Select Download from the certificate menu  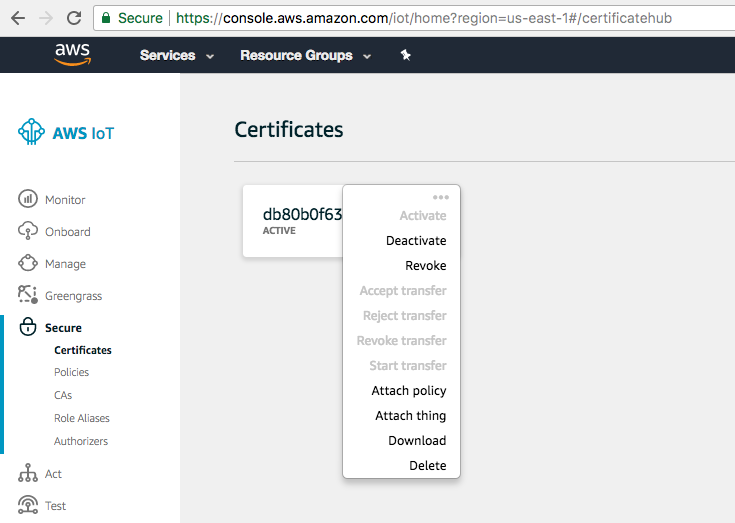coord(417,441)
